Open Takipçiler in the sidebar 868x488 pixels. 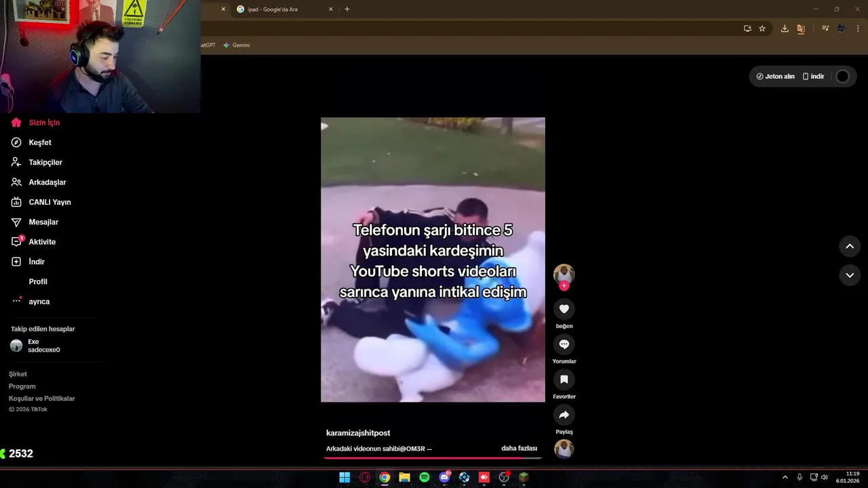pyautogui.click(x=45, y=163)
